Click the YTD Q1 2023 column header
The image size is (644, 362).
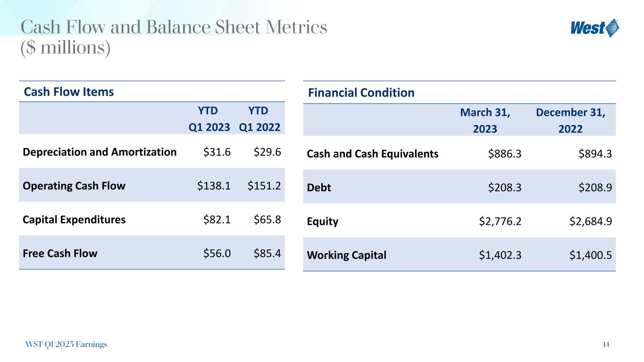click(x=214, y=119)
